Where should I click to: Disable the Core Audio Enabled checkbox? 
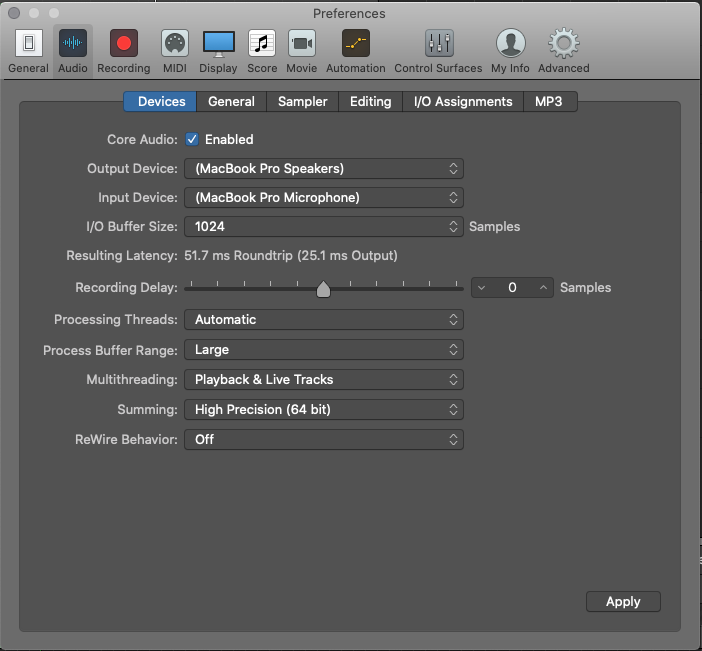pos(192,139)
